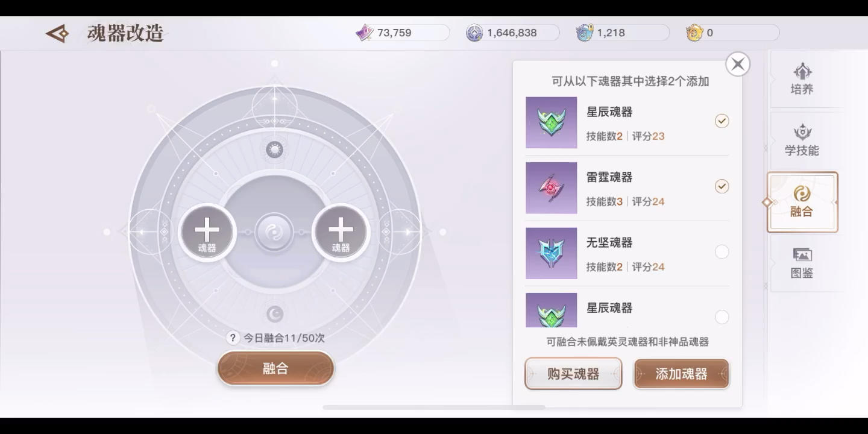Screen dimensions: 868x434
Task: Select the 雷霆魂器 thumbnail image
Action: pos(551,188)
